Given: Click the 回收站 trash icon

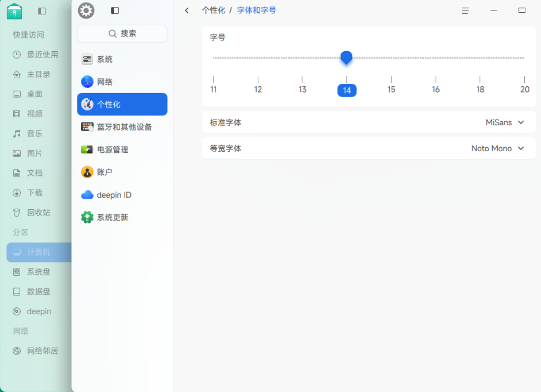Looking at the screenshot, I should 17,212.
